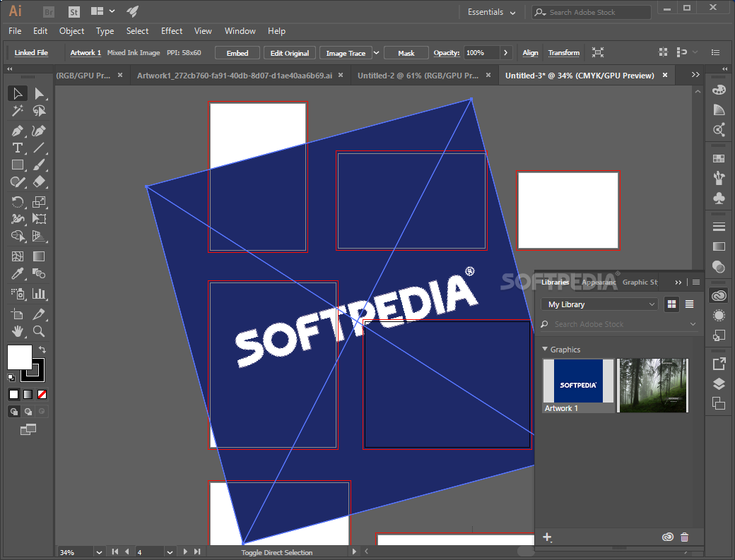The image size is (735, 560).
Task: Show hidden document tabs chevron
Action: [695, 75]
